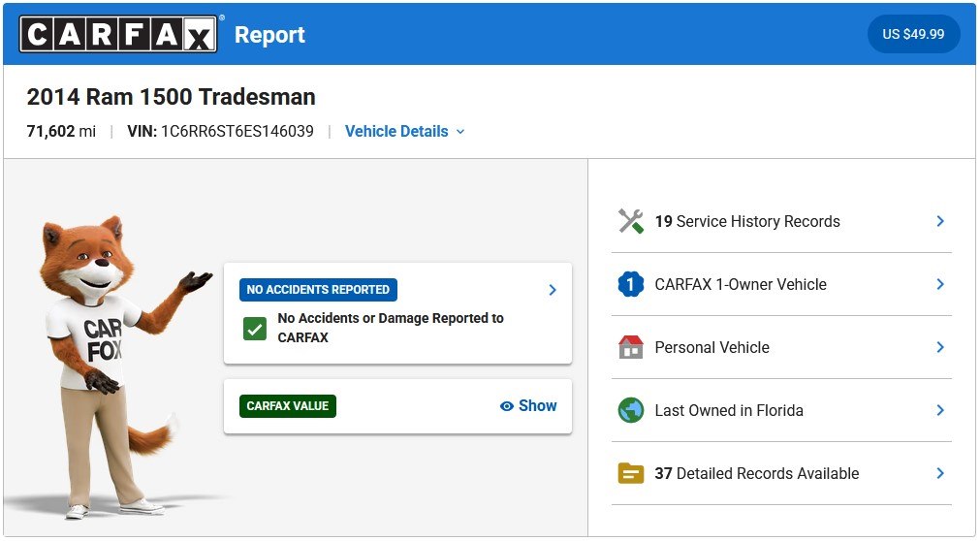Click the US $49.99 price button
Screen dimensions: 980x541
(913, 34)
